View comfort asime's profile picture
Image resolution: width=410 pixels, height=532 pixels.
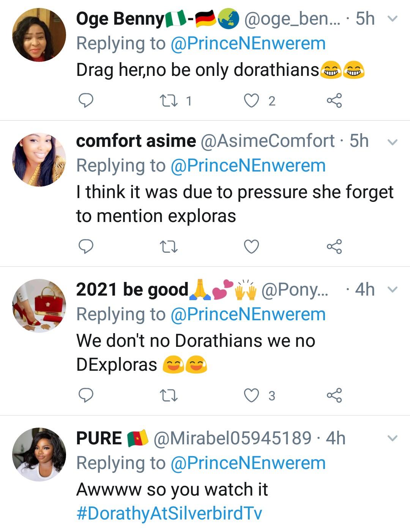click(39, 160)
